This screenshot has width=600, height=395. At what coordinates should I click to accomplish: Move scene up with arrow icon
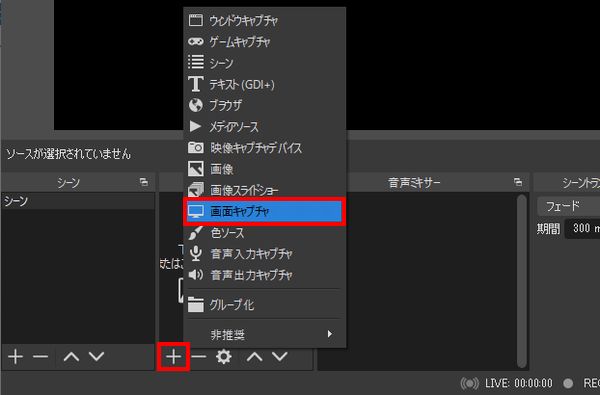click(x=71, y=357)
